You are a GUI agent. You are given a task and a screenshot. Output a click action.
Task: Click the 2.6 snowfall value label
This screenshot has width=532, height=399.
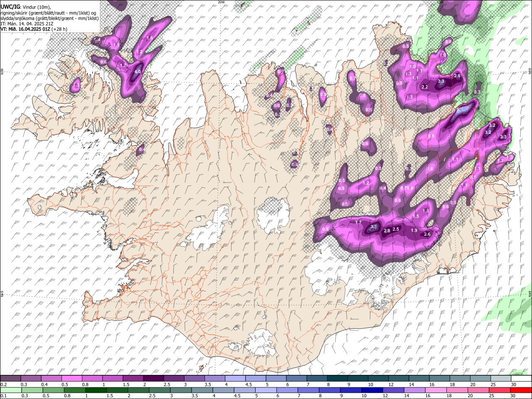[x=427, y=234]
